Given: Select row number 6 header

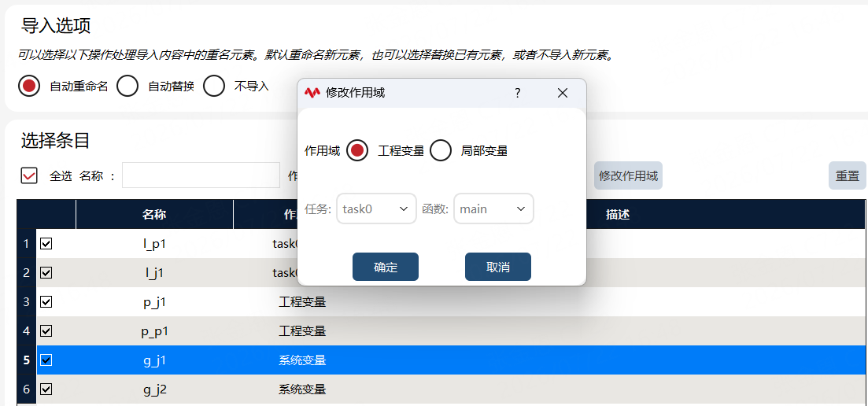Looking at the screenshot, I should coord(27,389).
